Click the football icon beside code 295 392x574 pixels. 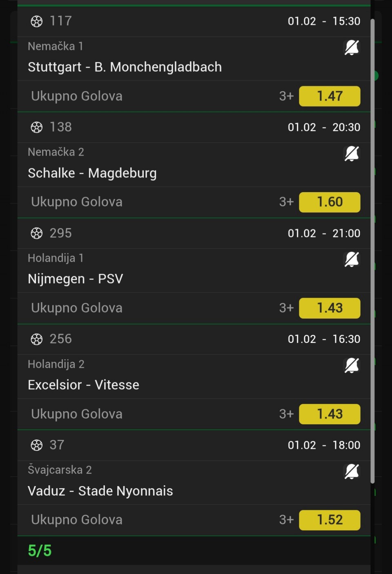pyautogui.click(x=37, y=233)
